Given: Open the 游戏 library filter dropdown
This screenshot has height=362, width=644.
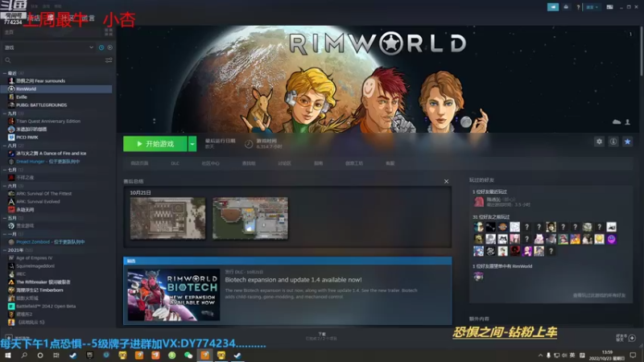Looking at the screenshot, I should pos(48,47).
